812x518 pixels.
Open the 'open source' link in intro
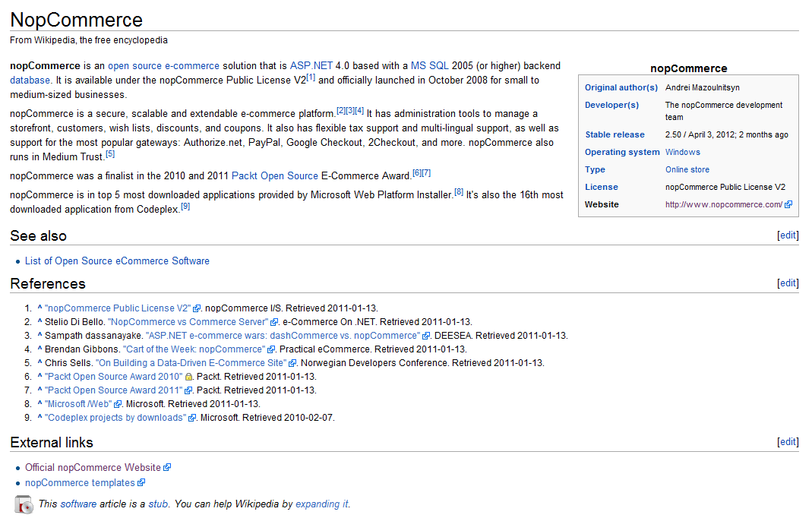134,66
